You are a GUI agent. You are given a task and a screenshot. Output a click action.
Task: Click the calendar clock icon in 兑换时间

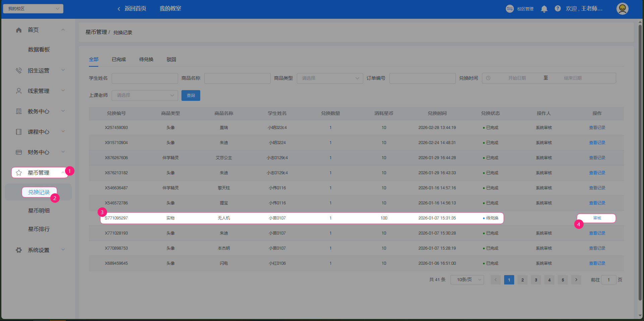488,78
